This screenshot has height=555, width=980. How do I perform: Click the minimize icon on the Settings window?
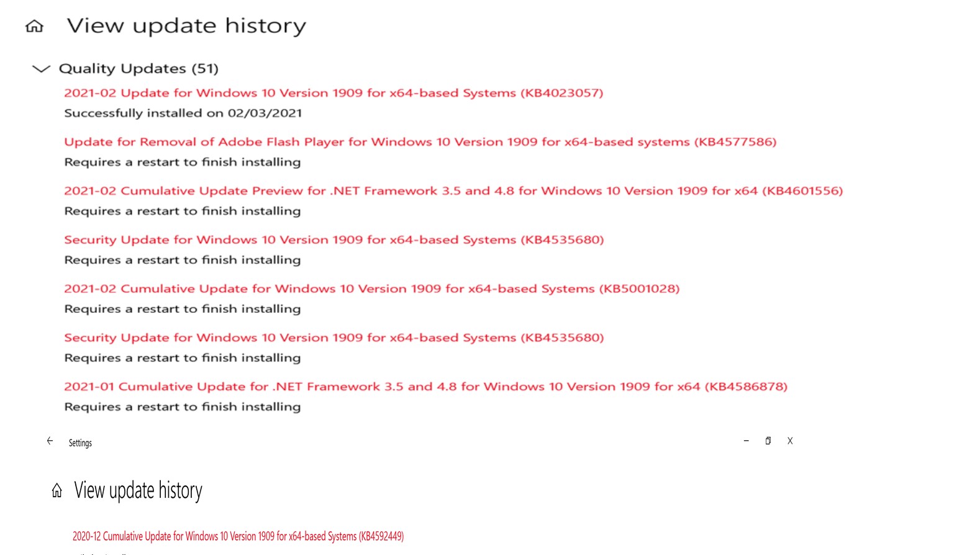pos(746,441)
